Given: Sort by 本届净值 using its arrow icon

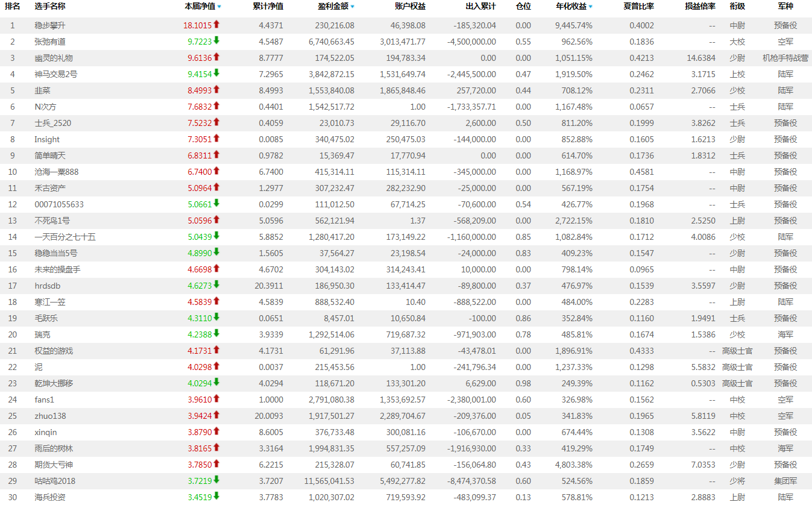Looking at the screenshot, I should click(x=219, y=7).
